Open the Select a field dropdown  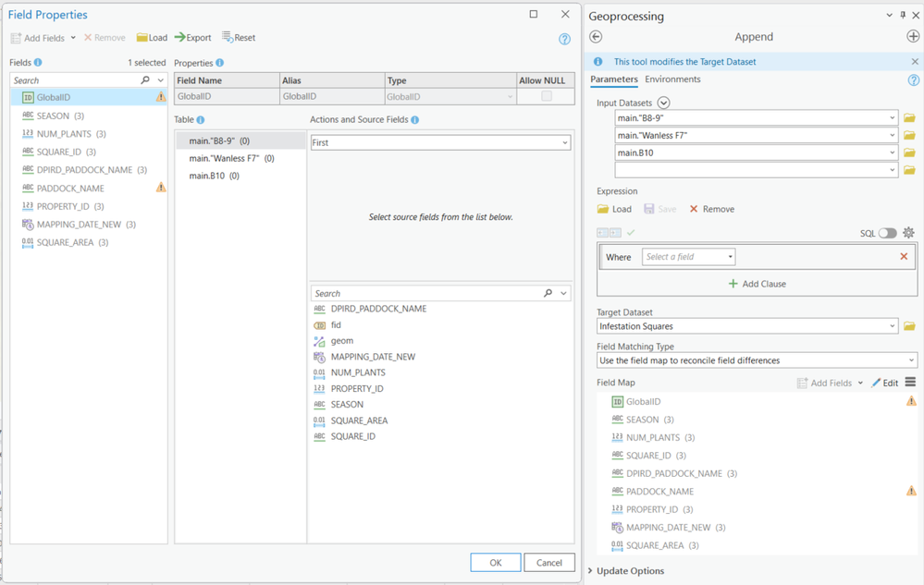[x=689, y=257]
